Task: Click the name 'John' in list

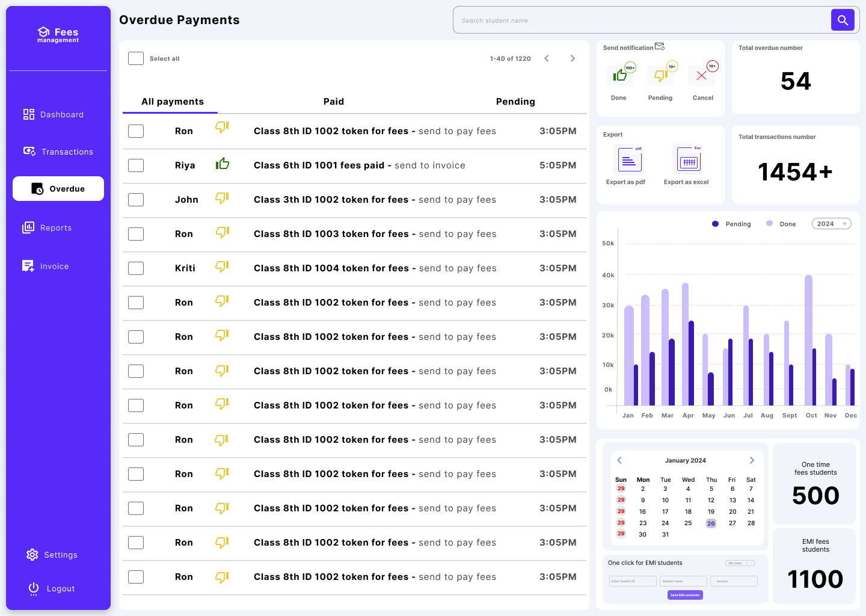Action: (186, 200)
